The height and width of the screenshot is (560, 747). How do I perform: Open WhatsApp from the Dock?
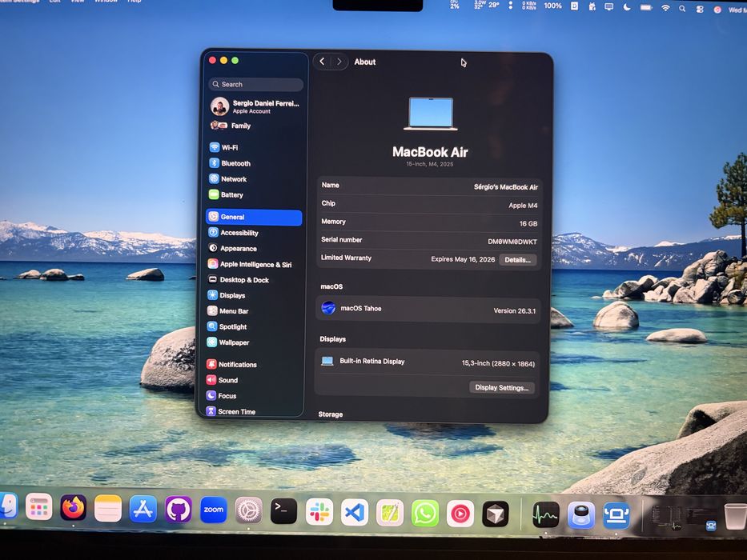coord(425,514)
